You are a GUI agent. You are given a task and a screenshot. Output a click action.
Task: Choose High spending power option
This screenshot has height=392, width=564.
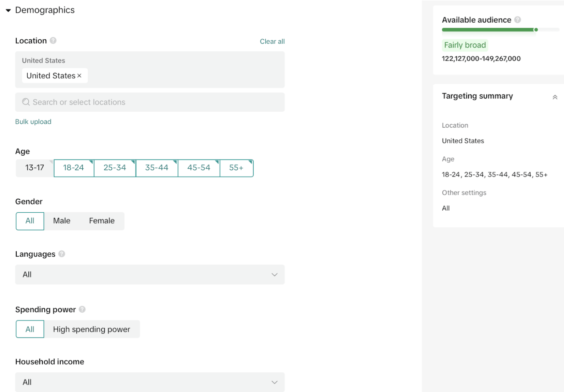pyautogui.click(x=92, y=329)
